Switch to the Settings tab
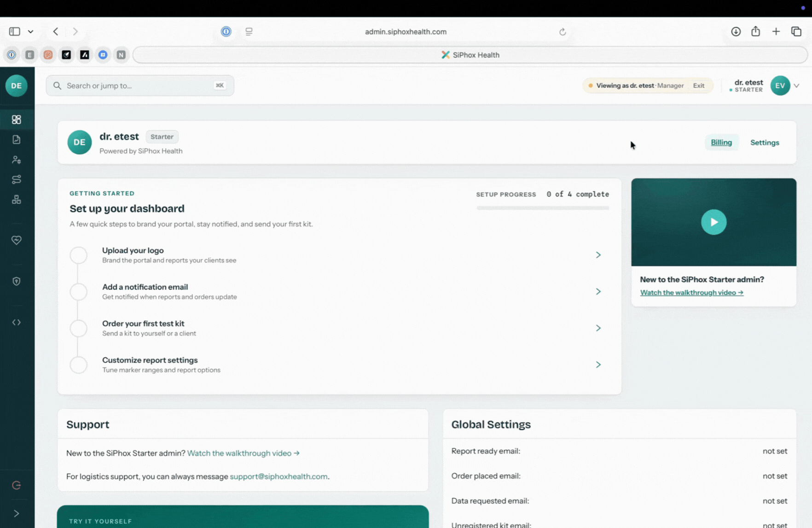The height and width of the screenshot is (528, 812). pyautogui.click(x=765, y=142)
